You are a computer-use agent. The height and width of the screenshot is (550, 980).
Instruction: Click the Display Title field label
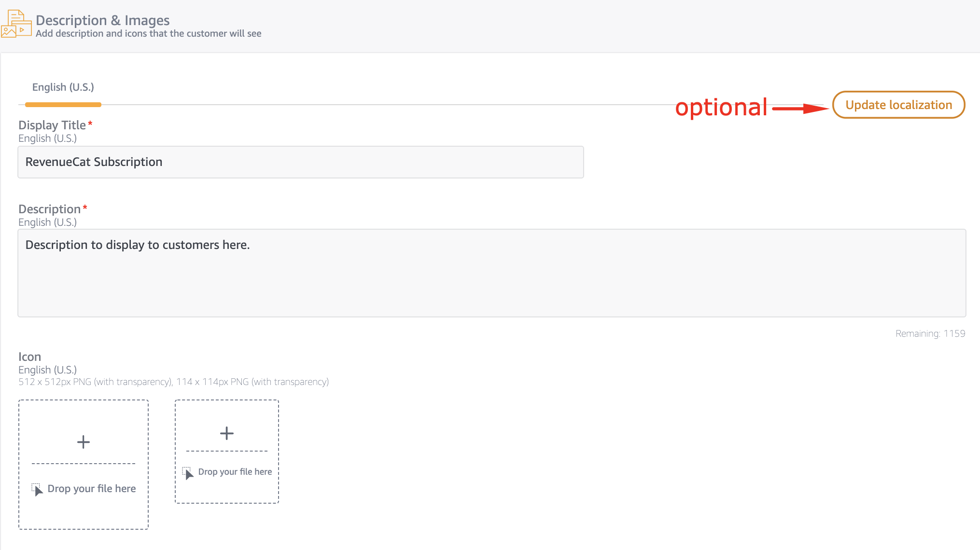tap(52, 125)
